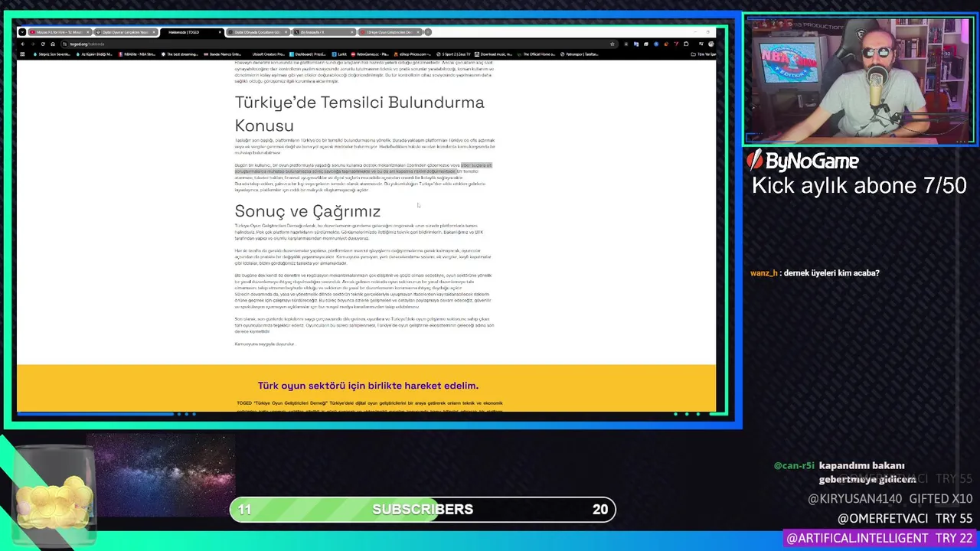Image resolution: width=980 pixels, height=551 pixels.
Task: Open the Lurkit bookmark
Action: 339,54
